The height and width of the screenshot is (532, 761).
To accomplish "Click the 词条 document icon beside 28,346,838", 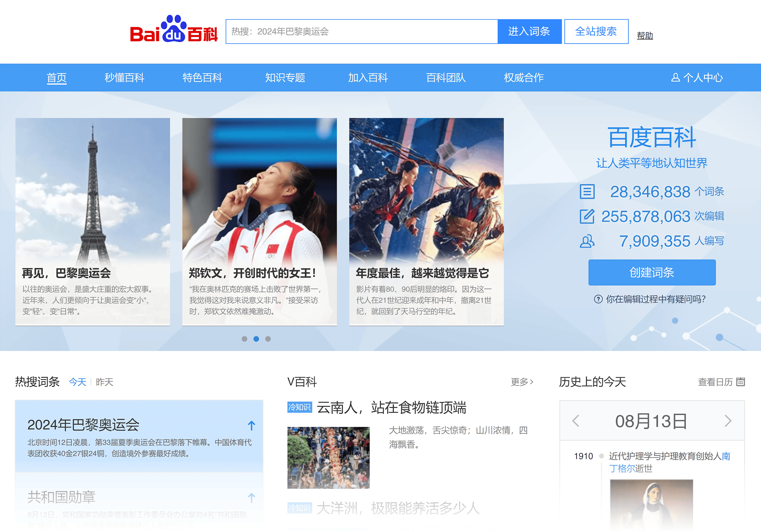I will coord(587,192).
